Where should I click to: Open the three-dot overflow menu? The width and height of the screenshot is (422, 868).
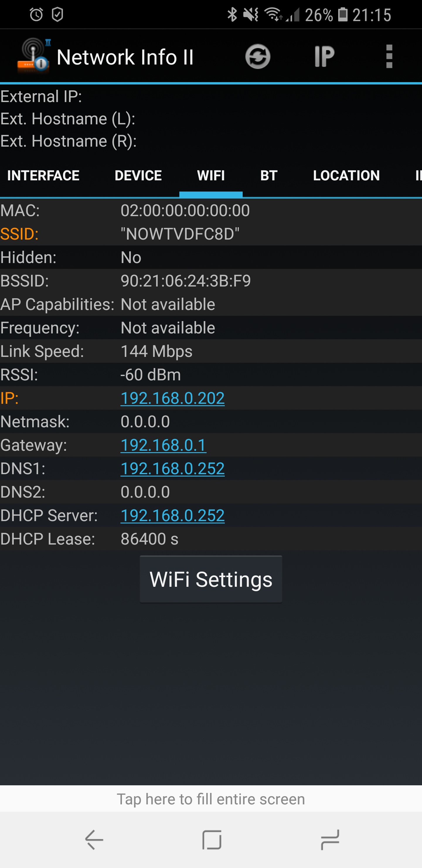pyautogui.click(x=389, y=57)
